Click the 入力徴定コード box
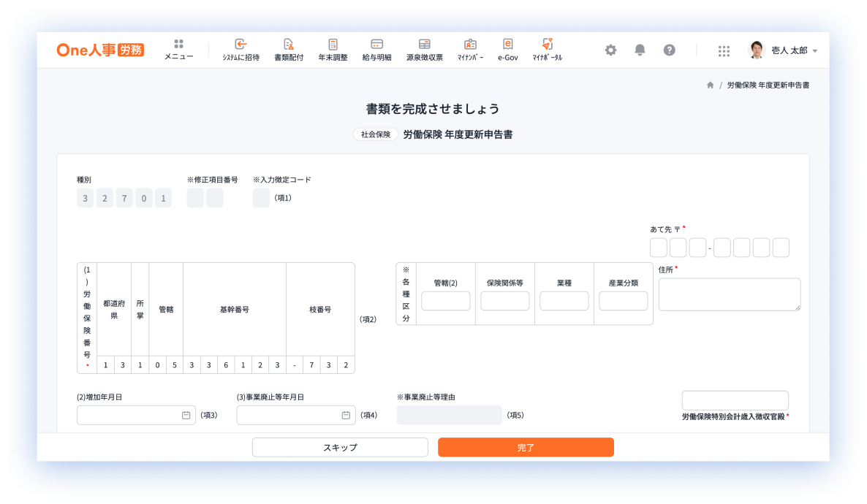The height and width of the screenshot is (504, 867). (x=261, y=198)
